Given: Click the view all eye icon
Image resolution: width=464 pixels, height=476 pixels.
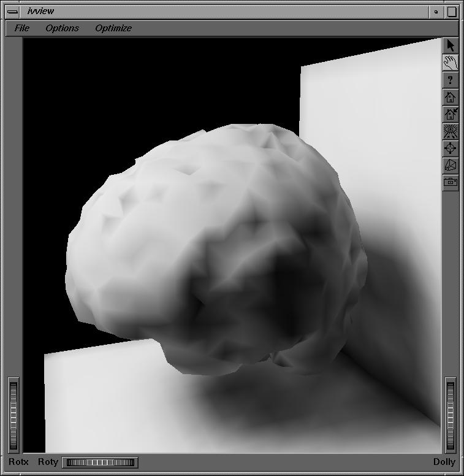Looking at the screenshot, I should coord(451,131).
